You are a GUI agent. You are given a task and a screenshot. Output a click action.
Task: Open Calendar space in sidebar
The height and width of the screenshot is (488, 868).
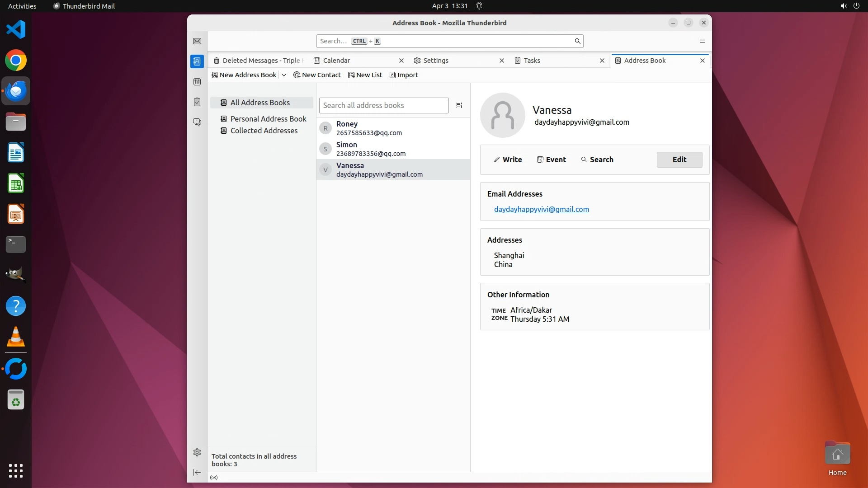pos(197,82)
